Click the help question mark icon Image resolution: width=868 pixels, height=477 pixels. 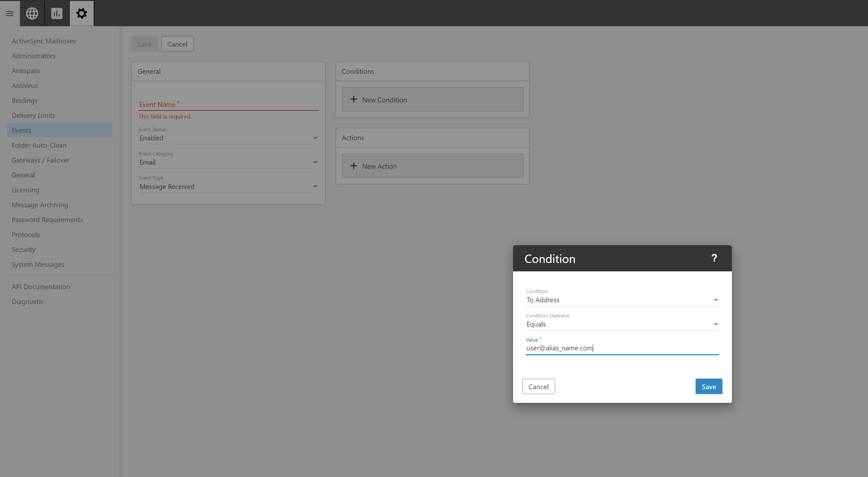(x=714, y=258)
